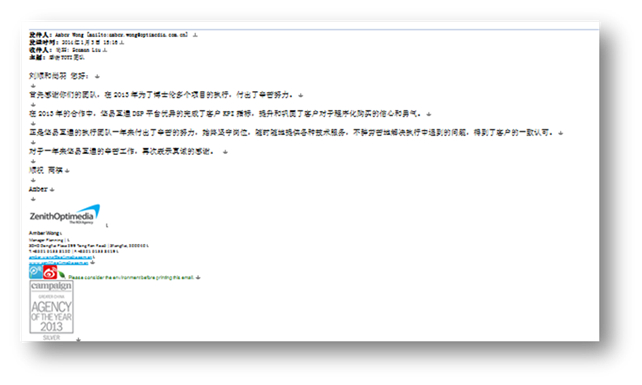Image resolution: width=642 pixels, height=385 pixels.
Task: Click the ZenithOptimedia logo image
Action: (65, 215)
